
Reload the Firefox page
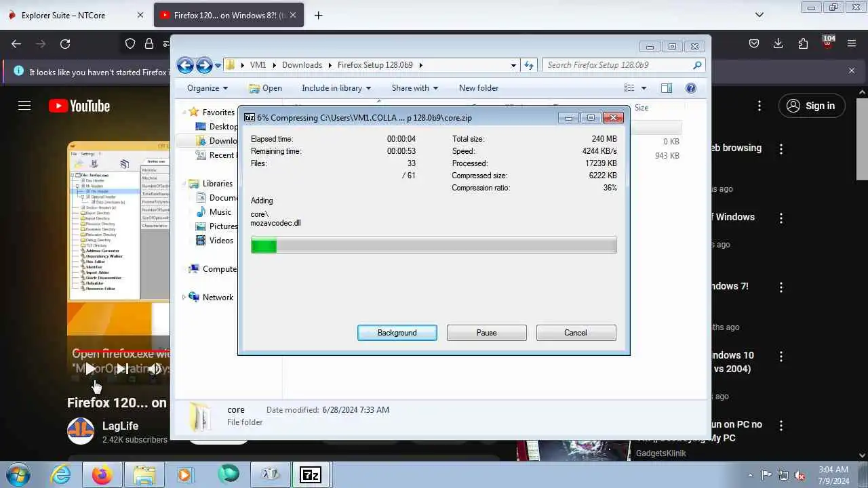point(65,44)
